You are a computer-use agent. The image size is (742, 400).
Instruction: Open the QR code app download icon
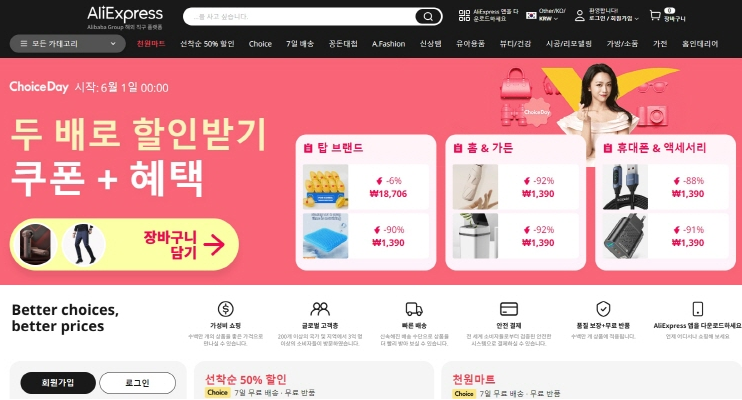pos(464,16)
